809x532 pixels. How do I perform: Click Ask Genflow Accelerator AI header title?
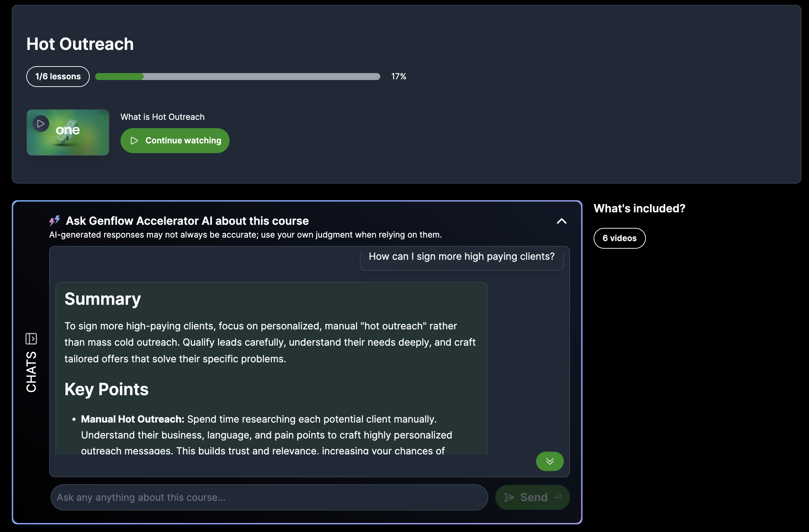click(x=187, y=221)
